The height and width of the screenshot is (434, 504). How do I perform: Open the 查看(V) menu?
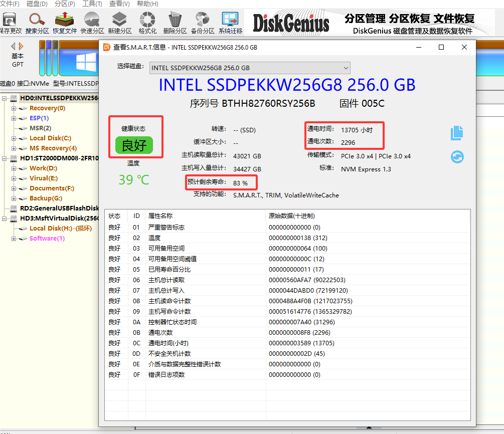119,4
